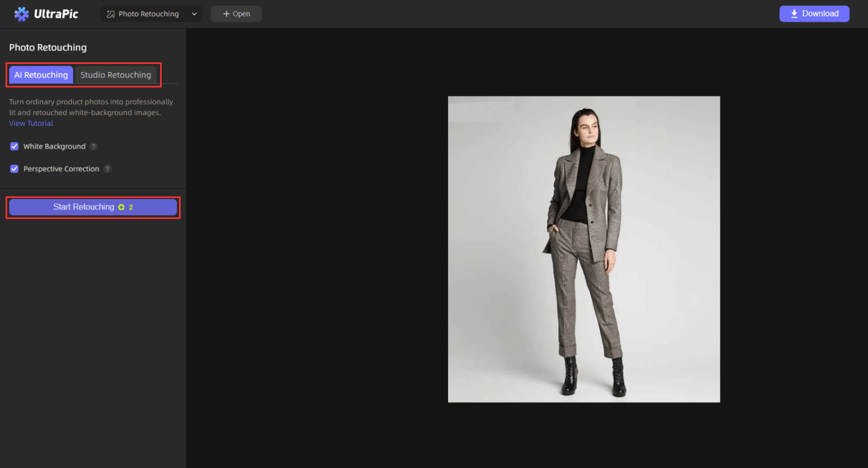Click the chevron arrow of the mode selector
This screenshot has width=868, height=468.
(194, 14)
